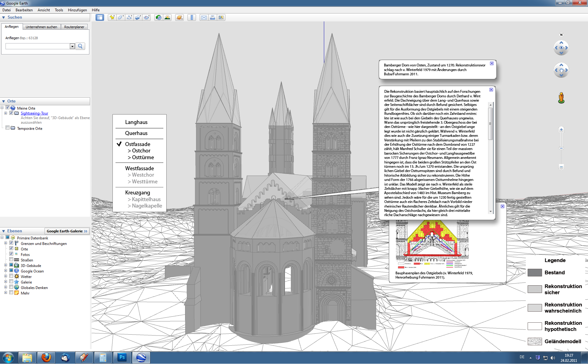The image size is (588, 364).
Task: Click the zoom slider handle
Action: (x=561, y=148)
